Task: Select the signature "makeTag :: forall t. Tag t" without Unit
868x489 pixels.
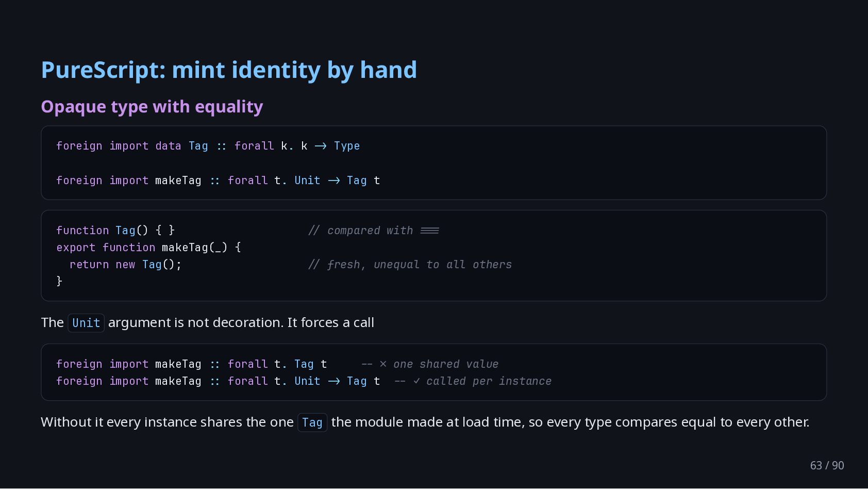Action: 241,364
